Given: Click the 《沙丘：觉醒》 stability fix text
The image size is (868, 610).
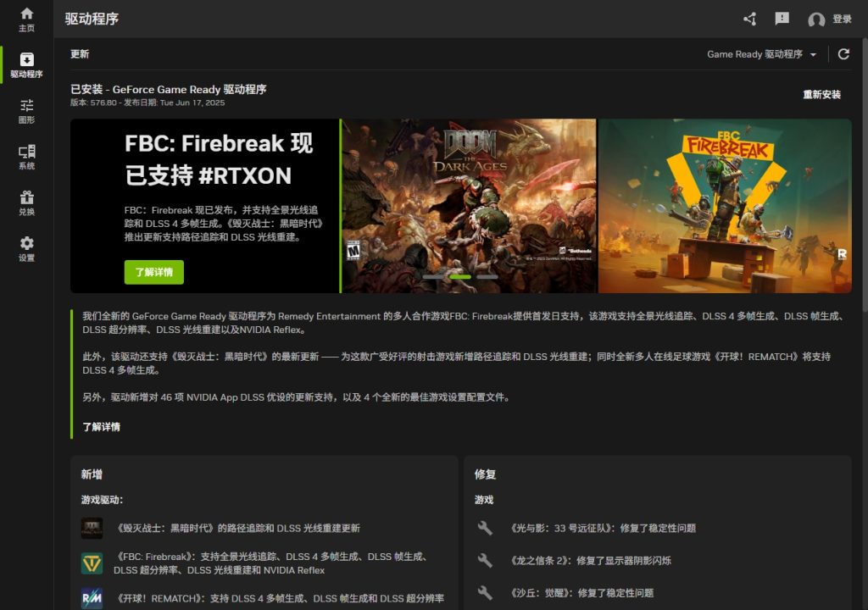Looking at the screenshot, I should pos(581,593).
